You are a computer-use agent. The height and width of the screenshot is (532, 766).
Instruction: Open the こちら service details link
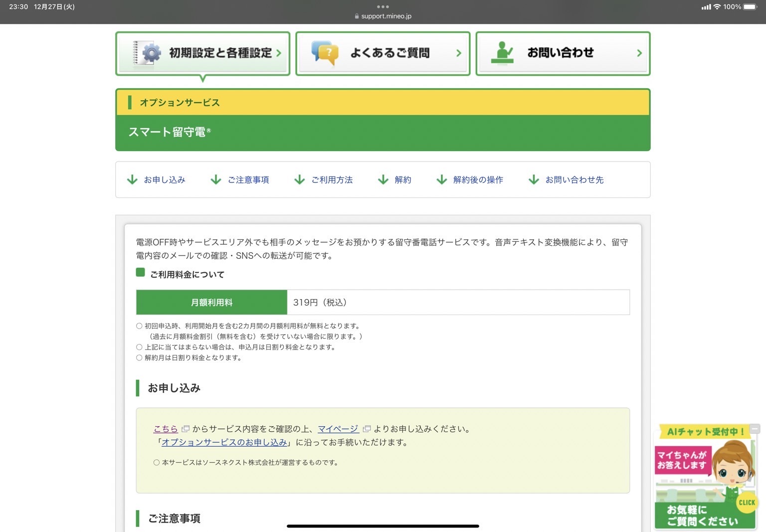166,429
